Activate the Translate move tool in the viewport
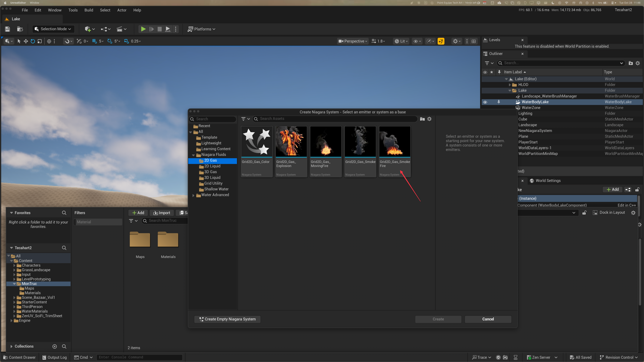The width and height of the screenshot is (644, 362). click(26, 41)
